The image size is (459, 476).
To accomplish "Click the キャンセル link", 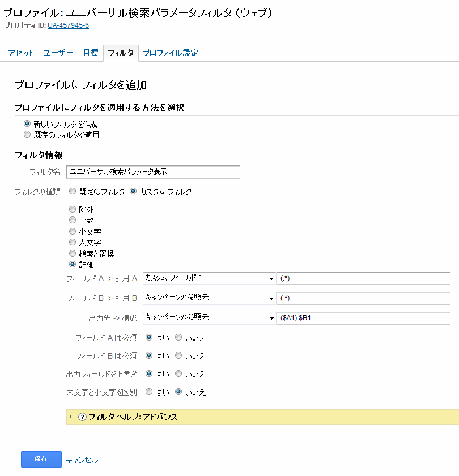I will click(x=82, y=460).
